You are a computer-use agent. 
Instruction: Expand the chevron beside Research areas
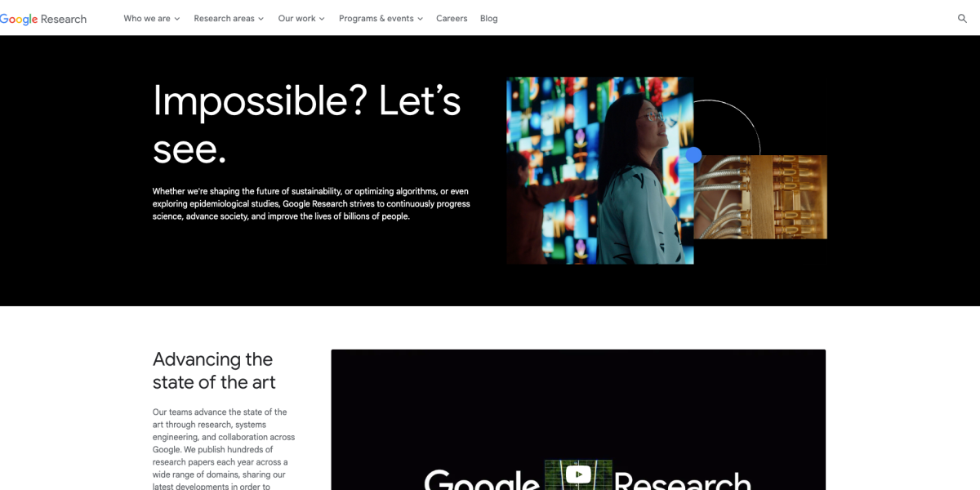(261, 19)
